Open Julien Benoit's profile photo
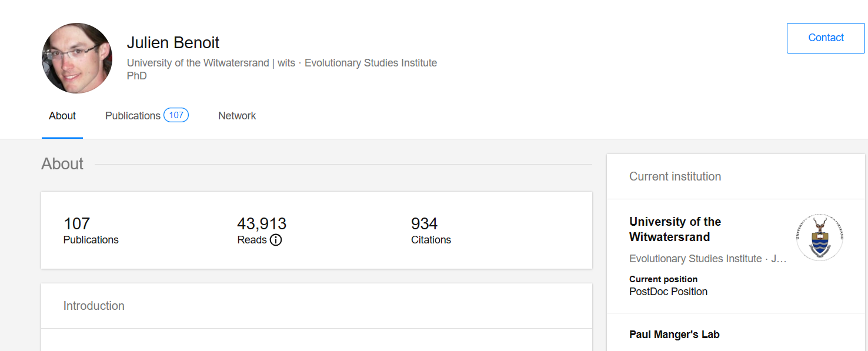The height and width of the screenshot is (351, 868). coord(77,58)
